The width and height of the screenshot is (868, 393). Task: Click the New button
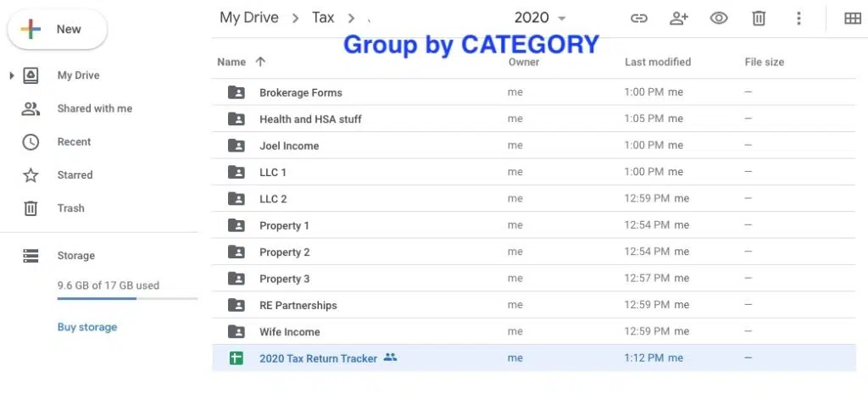58,30
